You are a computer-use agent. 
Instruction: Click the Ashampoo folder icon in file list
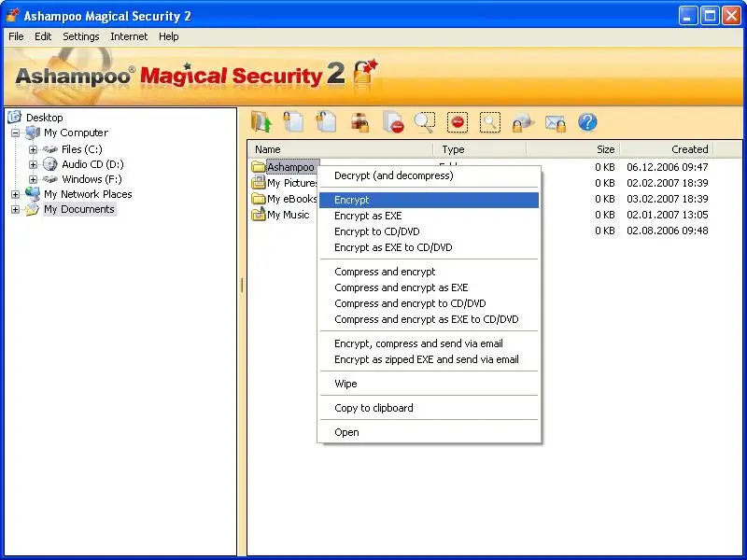[259, 167]
